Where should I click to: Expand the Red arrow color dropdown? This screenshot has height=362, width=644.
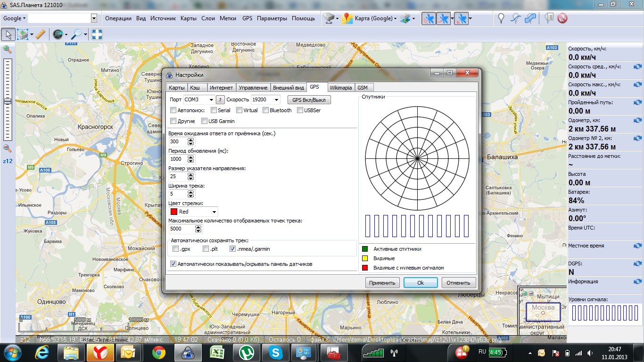[x=214, y=212]
